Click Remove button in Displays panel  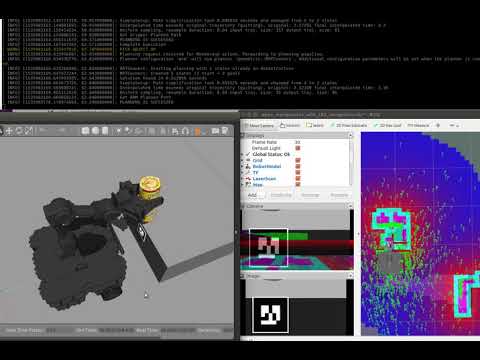(x=310, y=195)
